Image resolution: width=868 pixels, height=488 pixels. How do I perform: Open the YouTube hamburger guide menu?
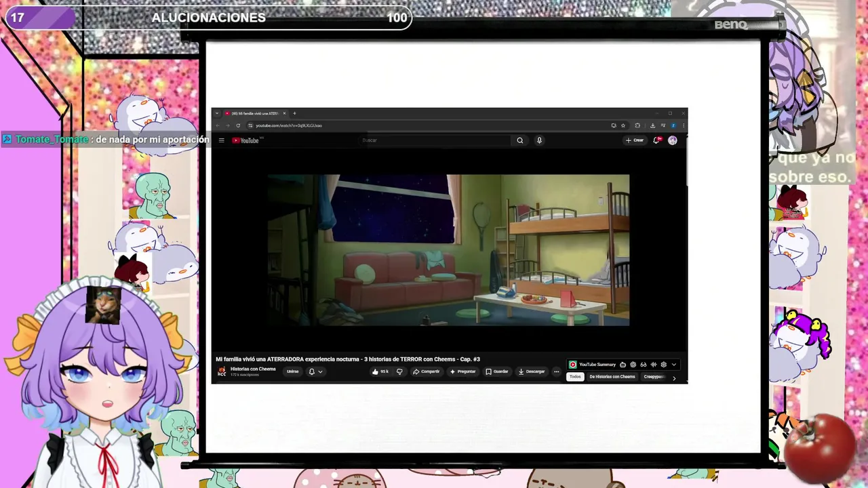tap(221, 140)
